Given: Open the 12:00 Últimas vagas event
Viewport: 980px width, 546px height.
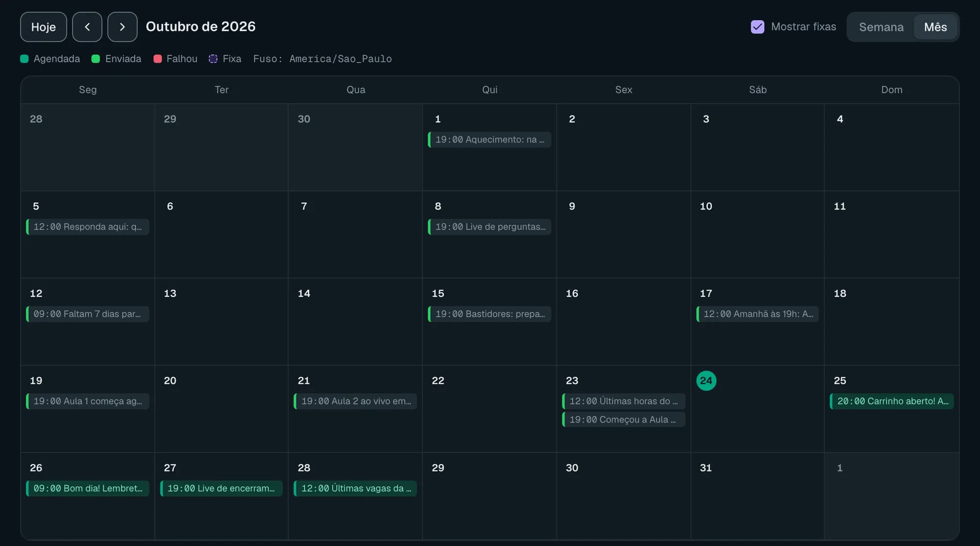Looking at the screenshot, I should click(355, 488).
